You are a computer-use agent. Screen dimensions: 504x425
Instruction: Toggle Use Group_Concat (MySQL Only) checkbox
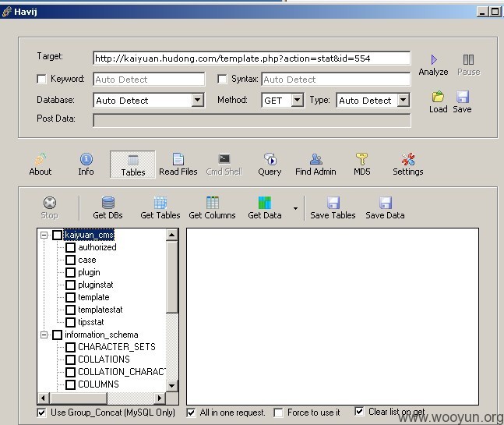click(x=41, y=413)
